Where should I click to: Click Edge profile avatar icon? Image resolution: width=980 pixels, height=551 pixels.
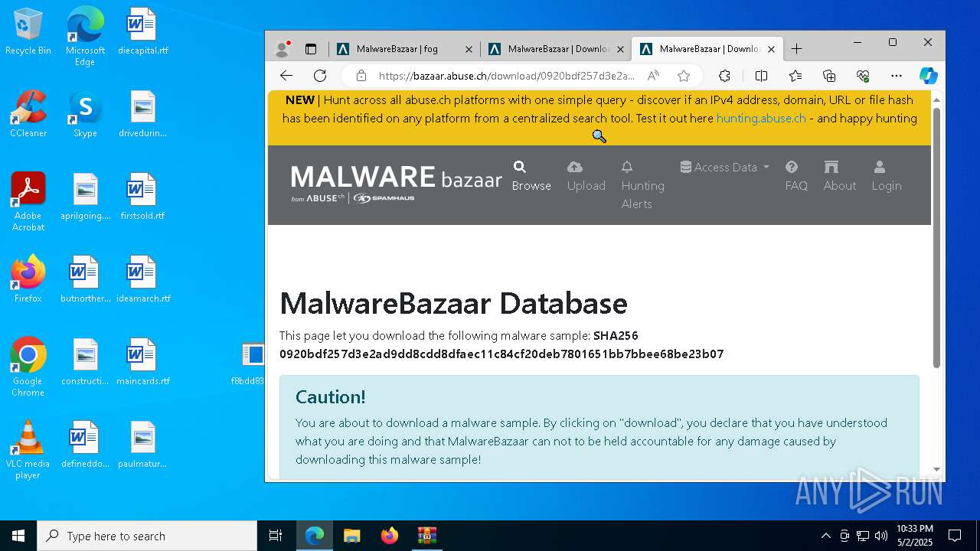point(283,49)
